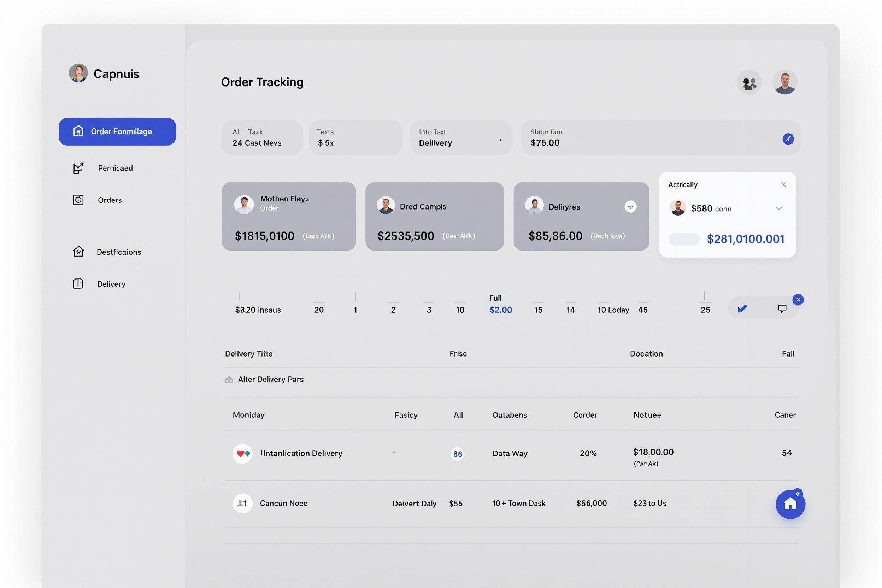Select 10 Loday on the timeline
This screenshot has height=588, width=882.
(613, 310)
